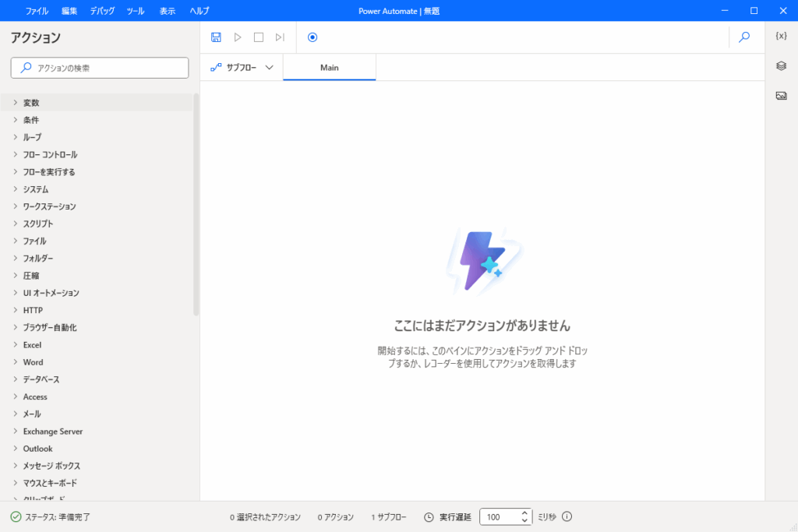
Task: Open the ファイル menu
Action: click(36, 11)
